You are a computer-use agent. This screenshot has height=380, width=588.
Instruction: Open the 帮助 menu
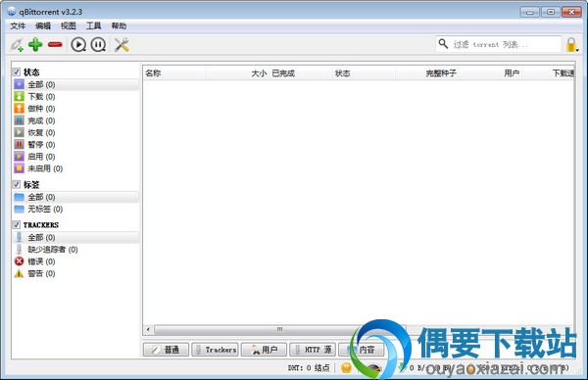click(x=119, y=25)
